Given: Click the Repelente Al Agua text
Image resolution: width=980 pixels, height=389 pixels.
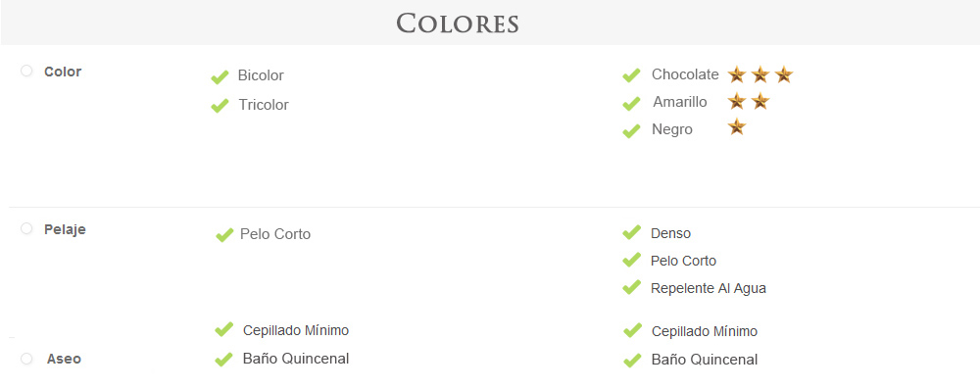Looking at the screenshot, I should tap(709, 288).
